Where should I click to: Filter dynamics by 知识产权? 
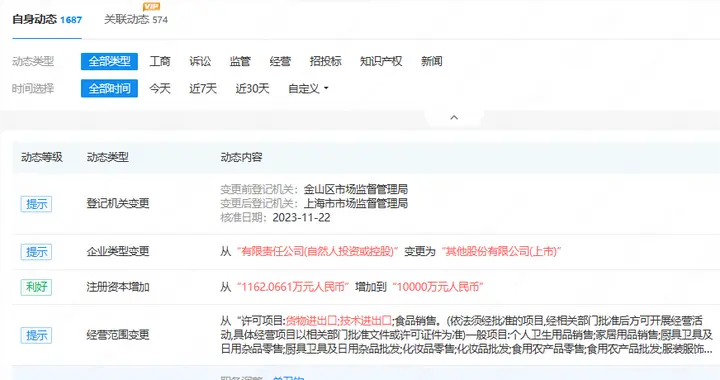point(381,61)
